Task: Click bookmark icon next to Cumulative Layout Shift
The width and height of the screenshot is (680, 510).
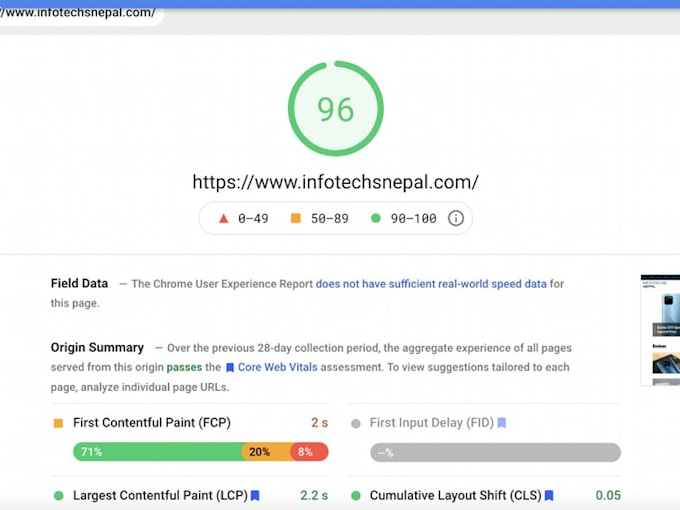Action: (549, 495)
